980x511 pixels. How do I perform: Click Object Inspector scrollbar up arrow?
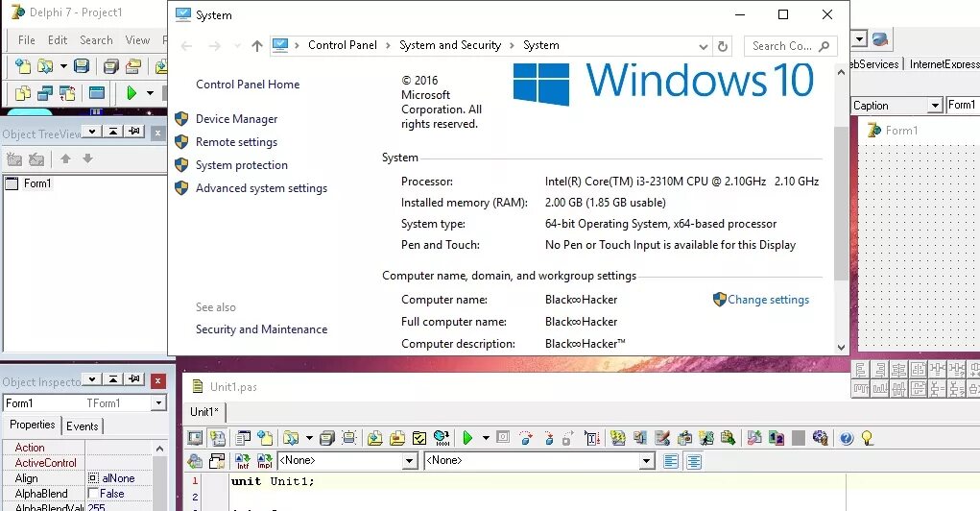click(x=160, y=449)
